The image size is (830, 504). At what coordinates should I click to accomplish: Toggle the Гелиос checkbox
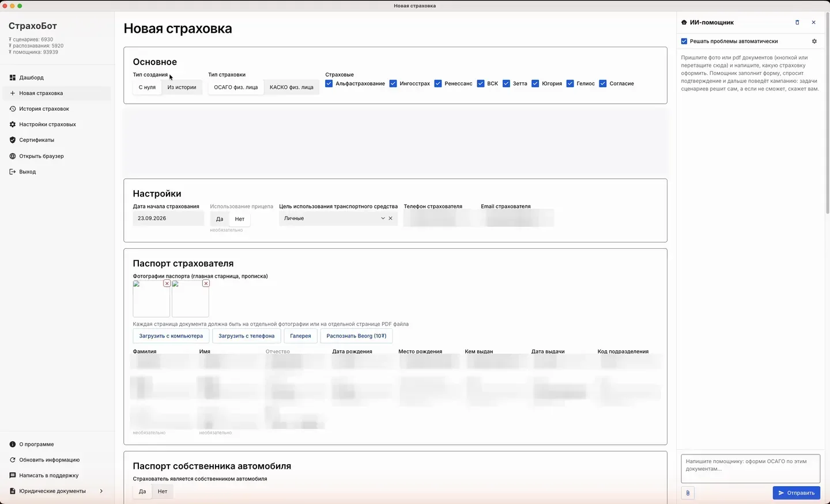pyautogui.click(x=570, y=84)
